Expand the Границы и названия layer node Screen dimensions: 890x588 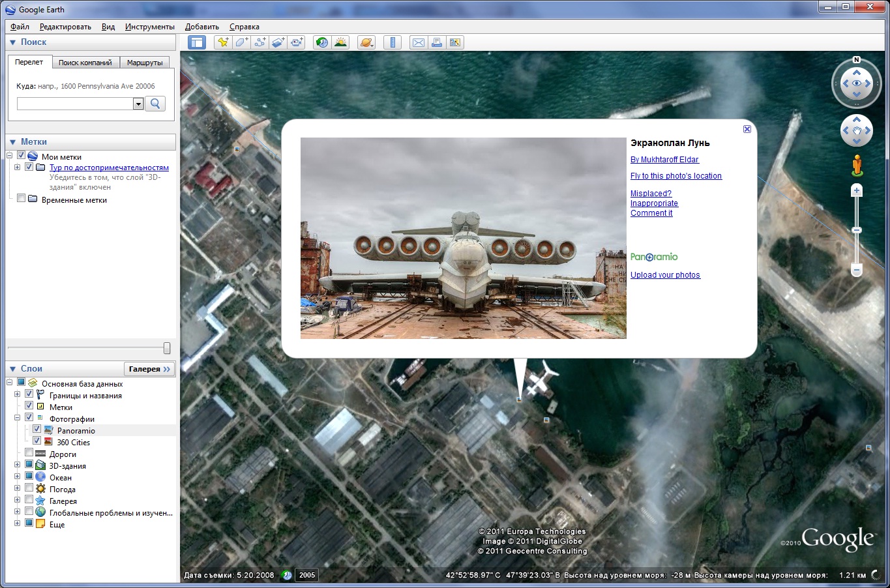coord(18,394)
